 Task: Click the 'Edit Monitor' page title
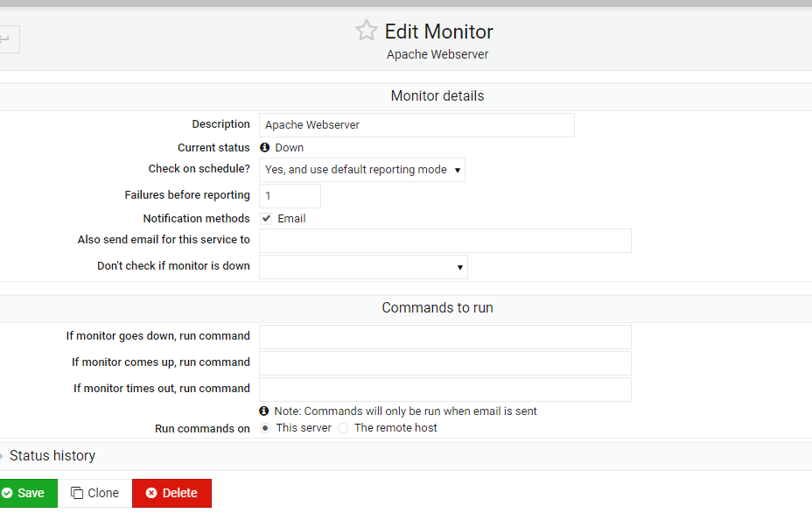(439, 32)
